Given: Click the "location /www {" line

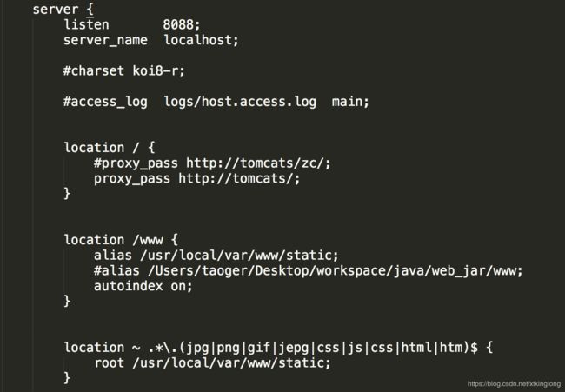Looking at the screenshot, I should 121,240.
